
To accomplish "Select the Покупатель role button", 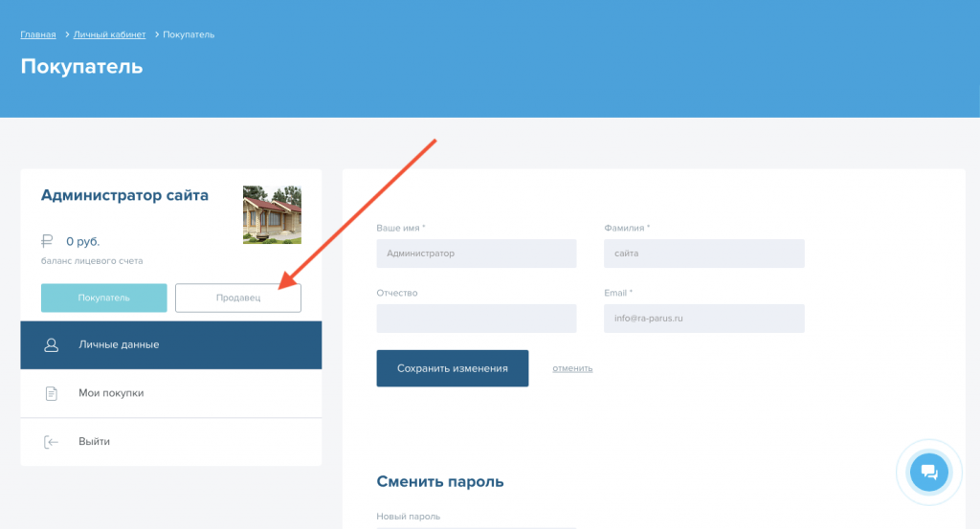I will pos(103,298).
